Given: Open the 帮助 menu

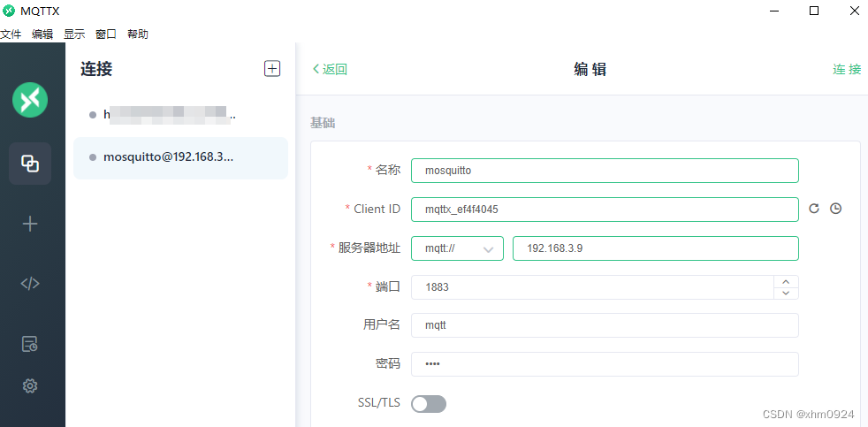Looking at the screenshot, I should point(138,34).
